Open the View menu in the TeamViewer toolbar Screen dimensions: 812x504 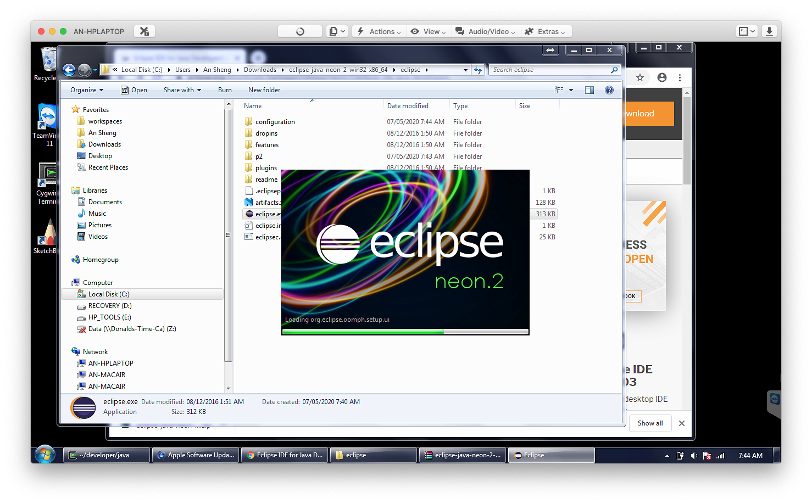pos(429,31)
